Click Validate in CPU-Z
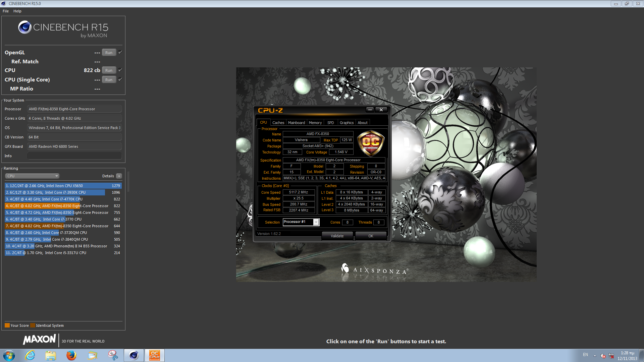Screen dimensions: 644x362 (x=337, y=236)
